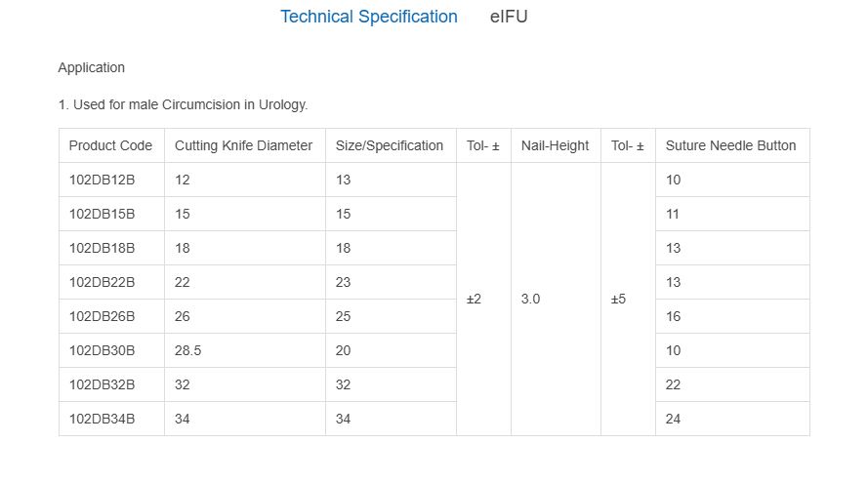Click the Cutting Knife Diameter header
Viewport: 868px width, 483px height.
[243, 145]
